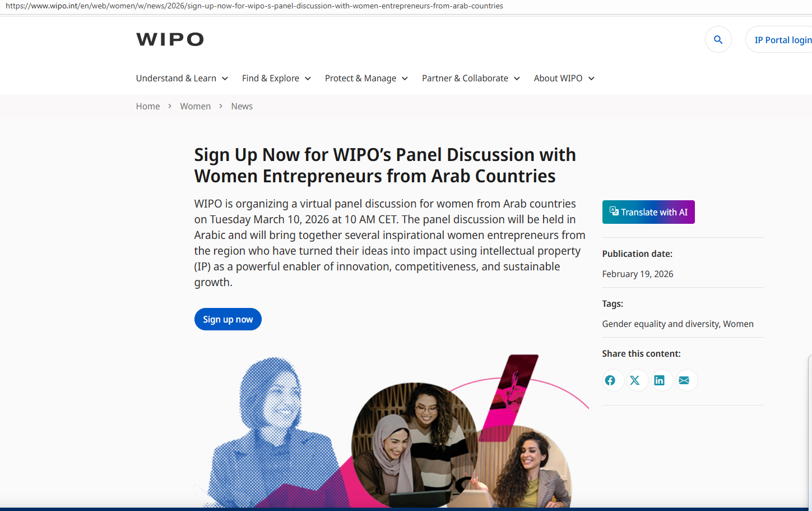812x511 pixels.
Task: Open the Partner & Collaborate menu
Action: tap(471, 78)
